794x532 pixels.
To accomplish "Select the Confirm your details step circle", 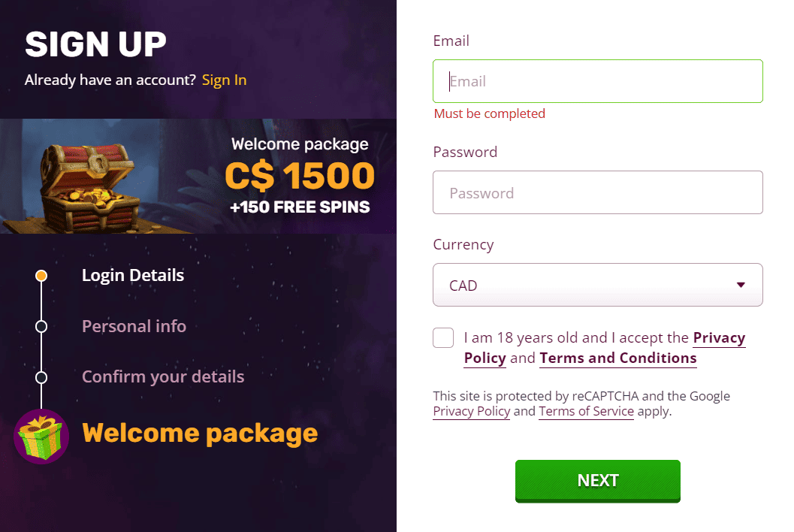I will coord(41,377).
